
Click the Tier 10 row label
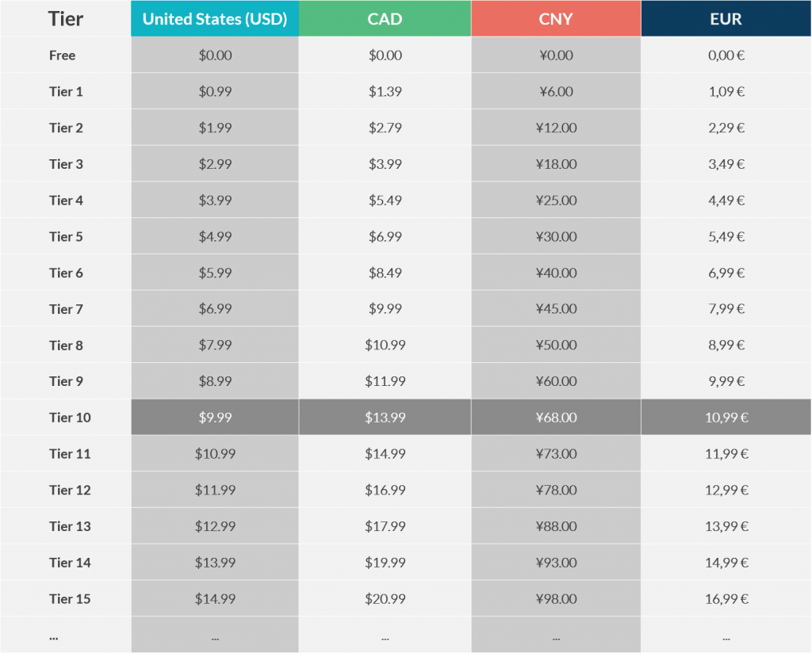(x=70, y=418)
